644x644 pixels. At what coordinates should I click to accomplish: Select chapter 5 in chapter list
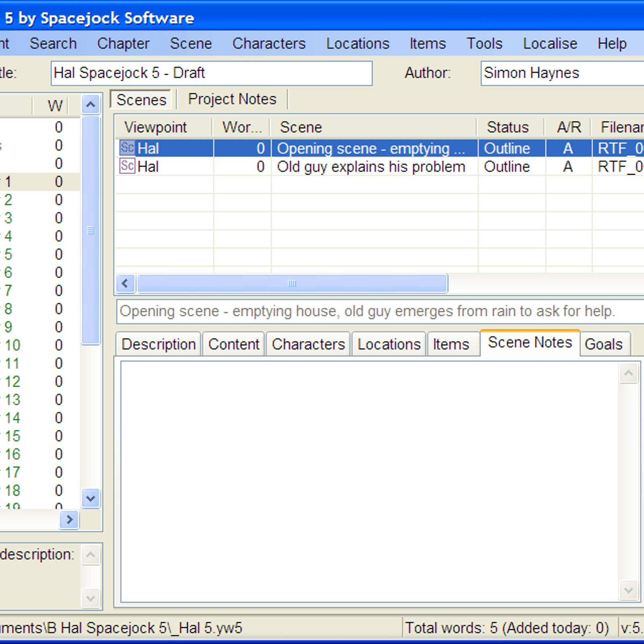click(x=39, y=254)
